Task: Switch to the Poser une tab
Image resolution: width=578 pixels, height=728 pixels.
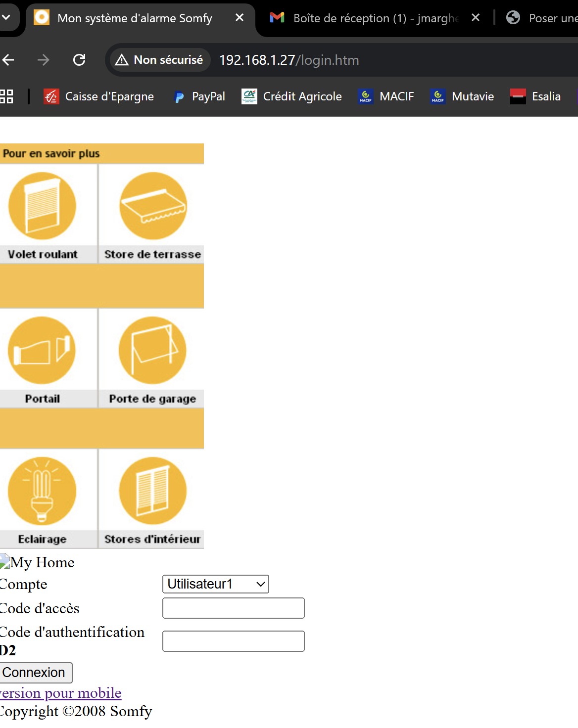Action: (x=542, y=18)
